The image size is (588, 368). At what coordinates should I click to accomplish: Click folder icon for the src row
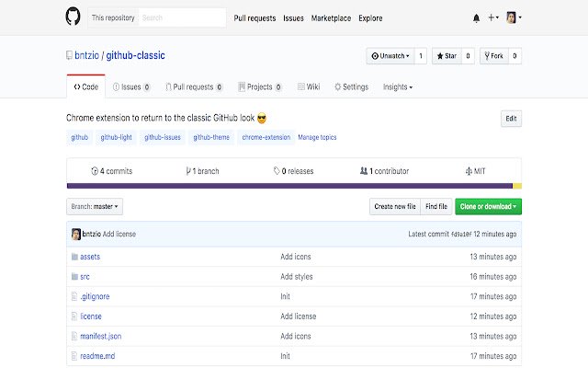tap(74, 277)
